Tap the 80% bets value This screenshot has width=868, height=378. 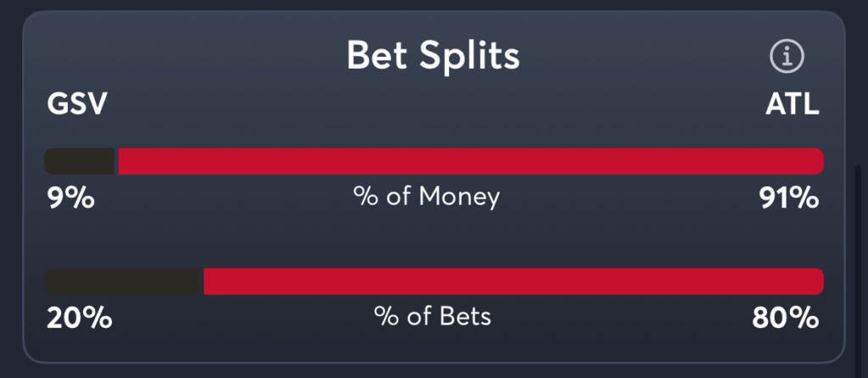(x=785, y=318)
